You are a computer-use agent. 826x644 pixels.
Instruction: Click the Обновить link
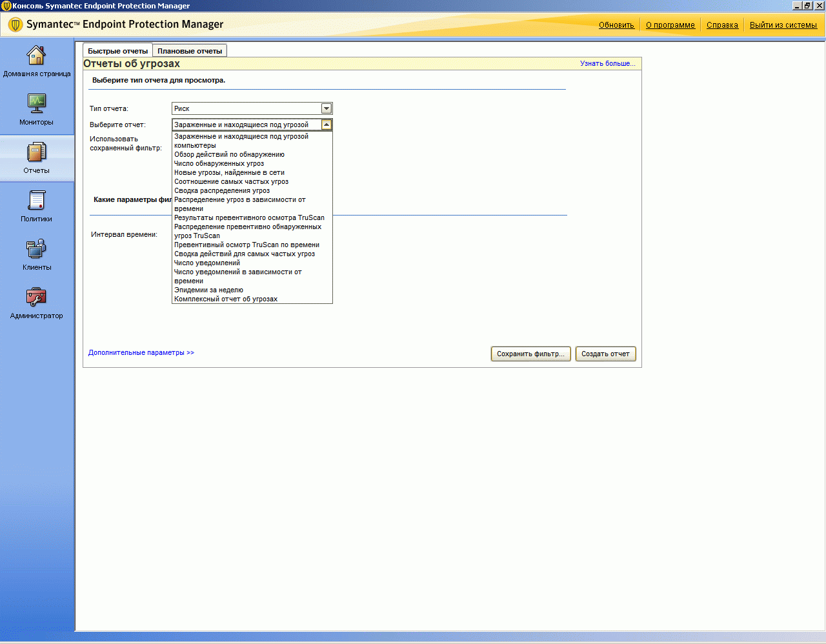[x=616, y=25]
